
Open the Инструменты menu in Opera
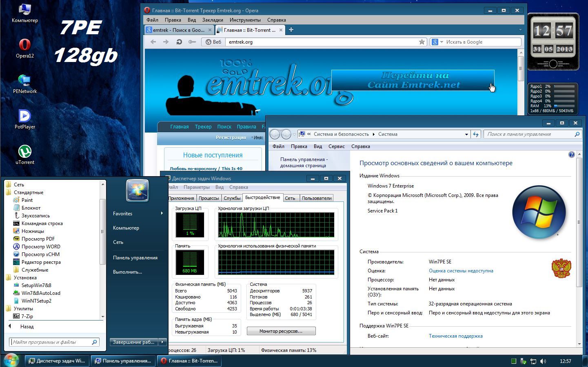245,20
